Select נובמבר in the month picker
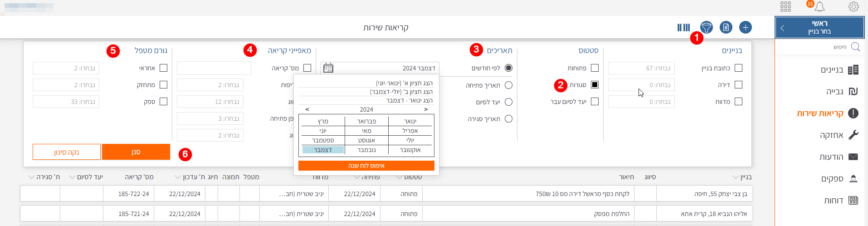The width and height of the screenshot is (868, 226). tap(366, 150)
